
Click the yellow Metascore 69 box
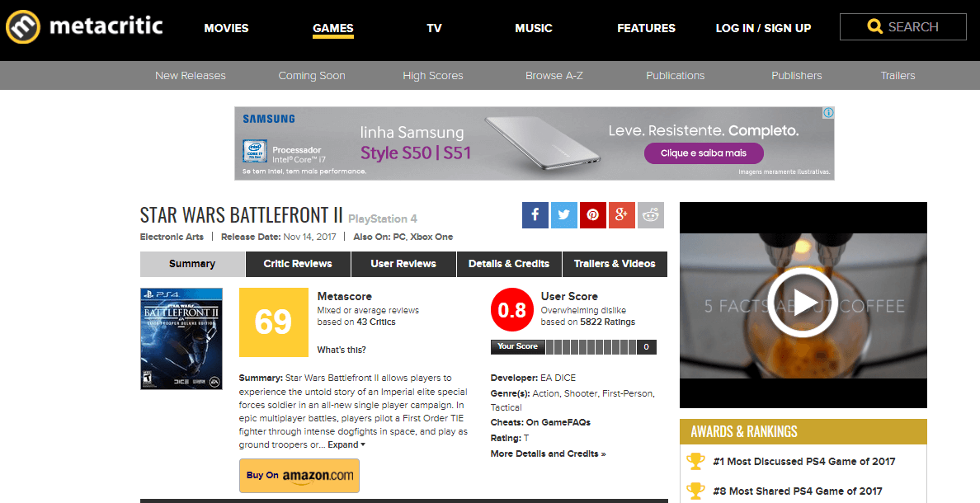(273, 322)
